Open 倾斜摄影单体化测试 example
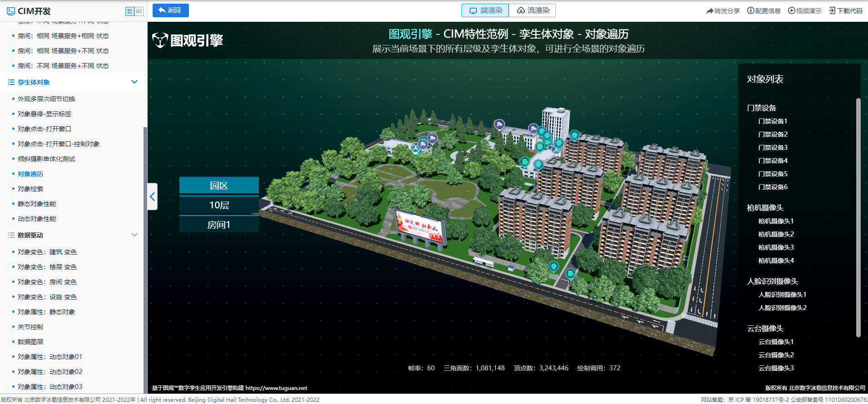 point(46,159)
